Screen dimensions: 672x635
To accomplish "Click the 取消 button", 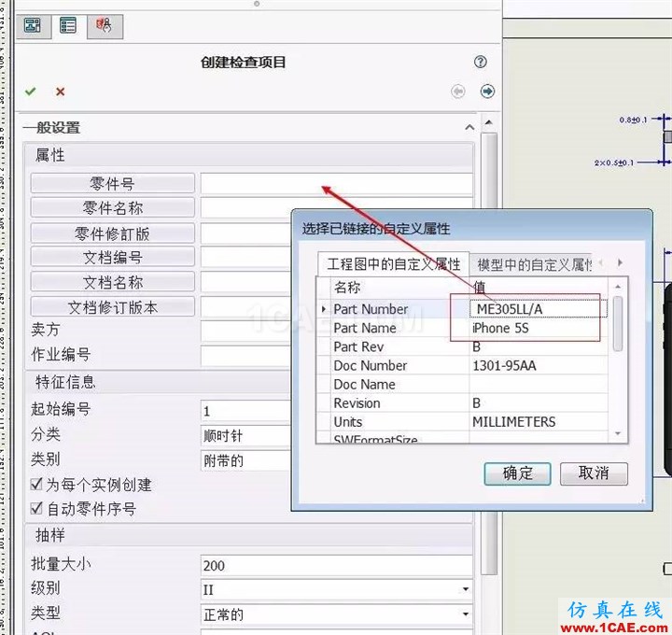I will click(594, 473).
